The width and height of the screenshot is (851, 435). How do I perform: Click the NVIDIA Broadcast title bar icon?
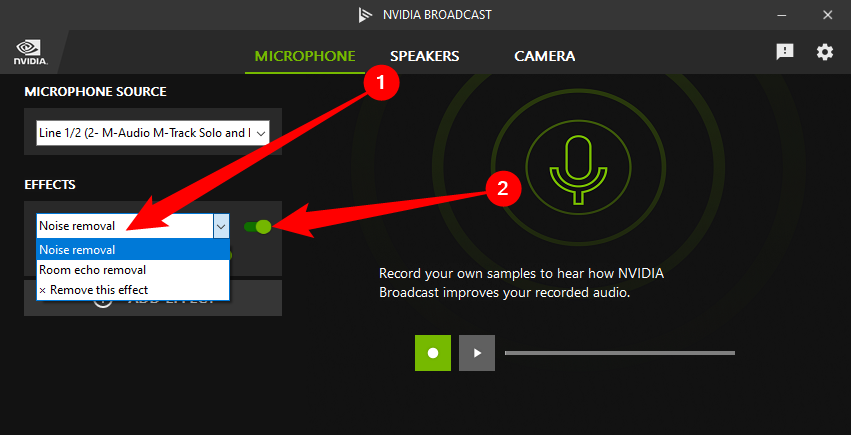(x=365, y=15)
